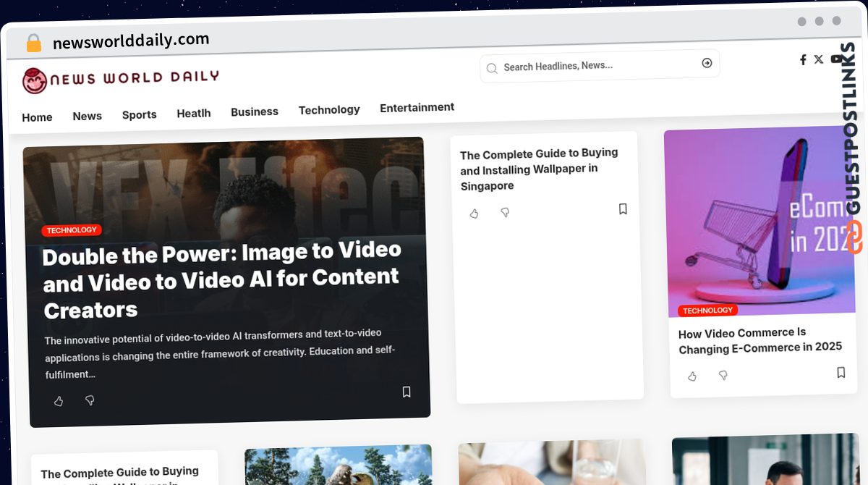Click the News World Daily mascot logo
The width and height of the screenshot is (868, 485).
pyautogui.click(x=34, y=80)
